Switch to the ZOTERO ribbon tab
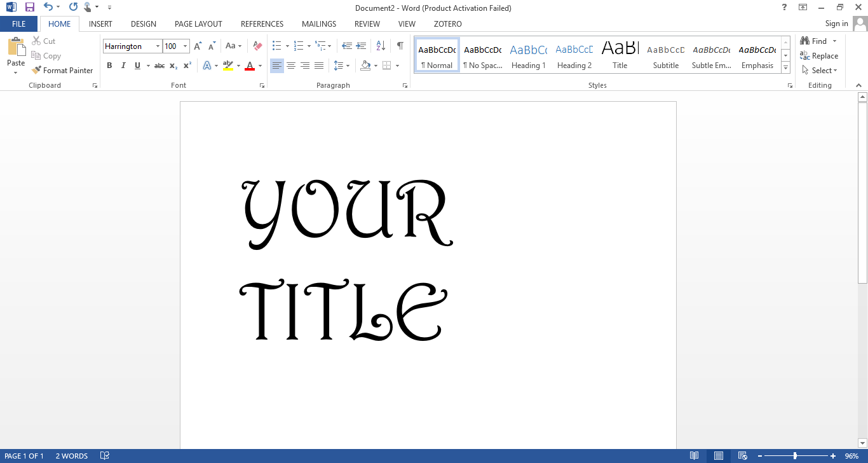The height and width of the screenshot is (463, 868). pos(447,24)
